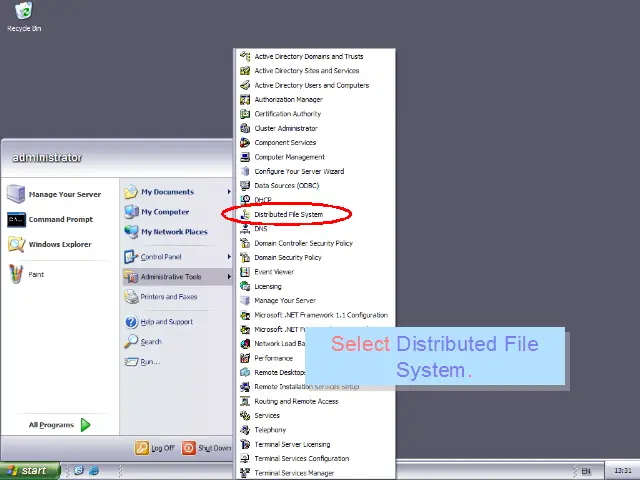
Task: Click the Terminal Services Manager icon
Action: (x=245, y=473)
